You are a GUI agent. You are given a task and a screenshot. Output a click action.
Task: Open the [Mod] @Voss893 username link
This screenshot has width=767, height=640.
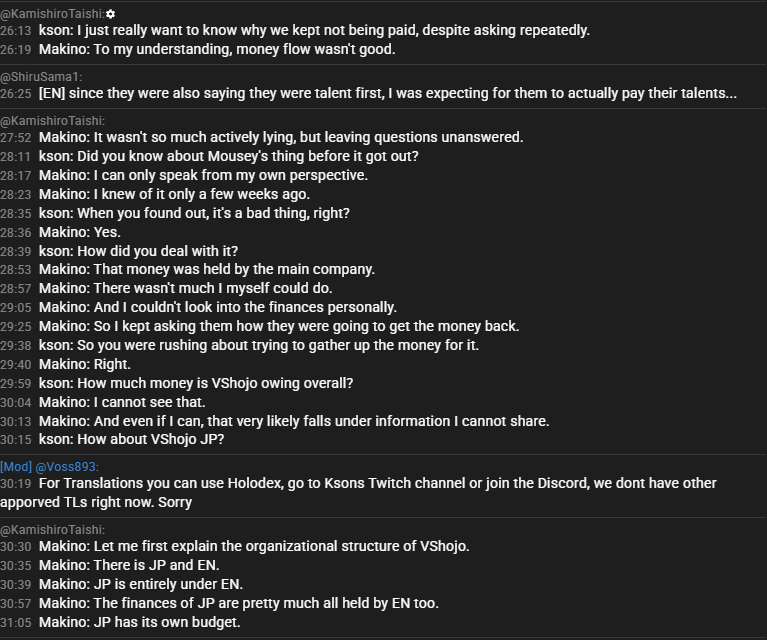click(49, 467)
